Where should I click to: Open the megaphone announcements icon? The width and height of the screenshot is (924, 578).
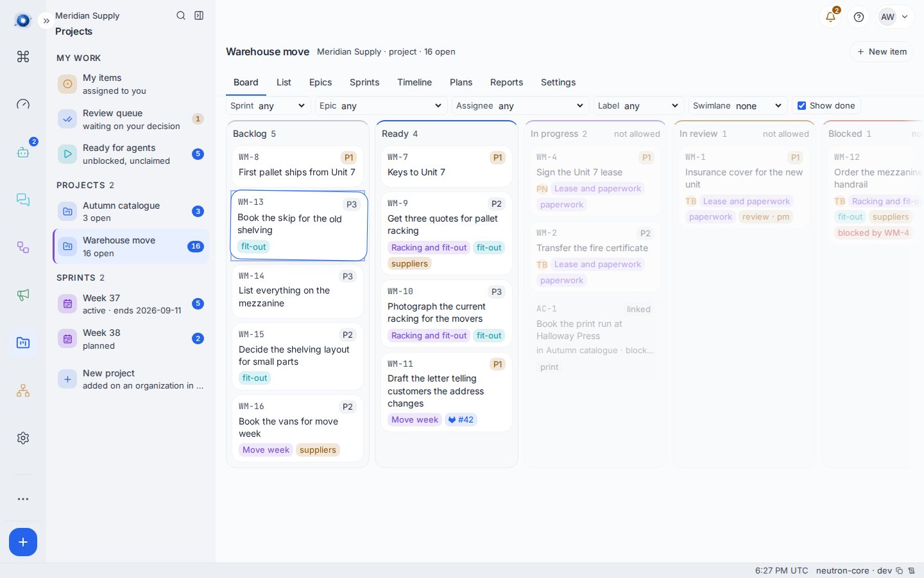coord(23,295)
